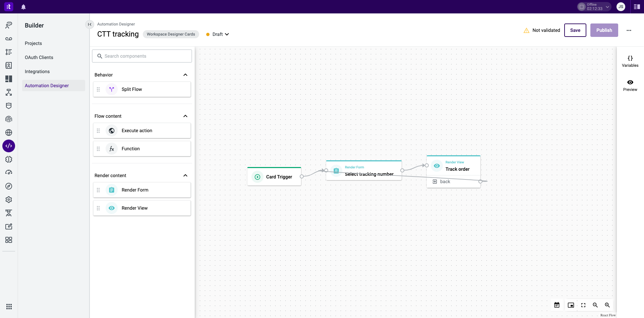644x318 pixels.
Task: Open the notes icon in canvas controls
Action: (557, 305)
